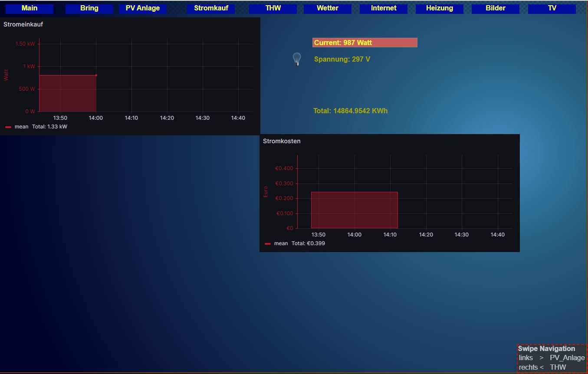This screenshot has width=588, height=374.
Task: Switch to the Internet tab
Action: pos(384,8)
